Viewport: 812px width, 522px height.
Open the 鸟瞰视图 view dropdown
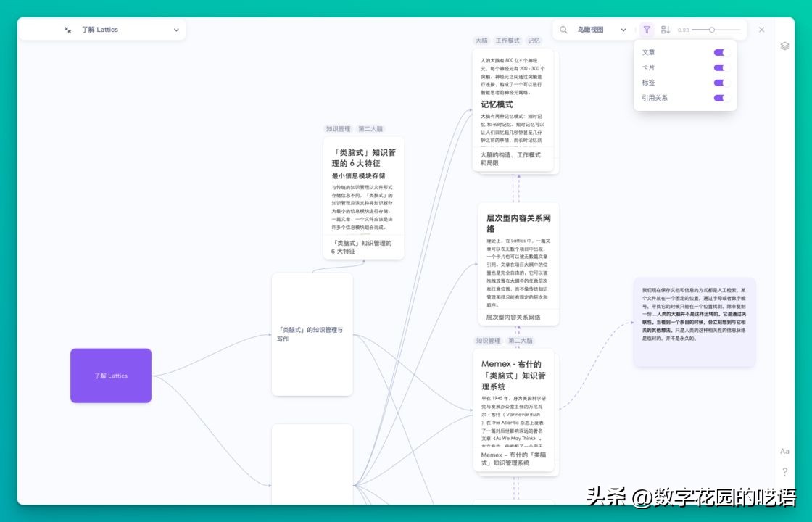602,30
